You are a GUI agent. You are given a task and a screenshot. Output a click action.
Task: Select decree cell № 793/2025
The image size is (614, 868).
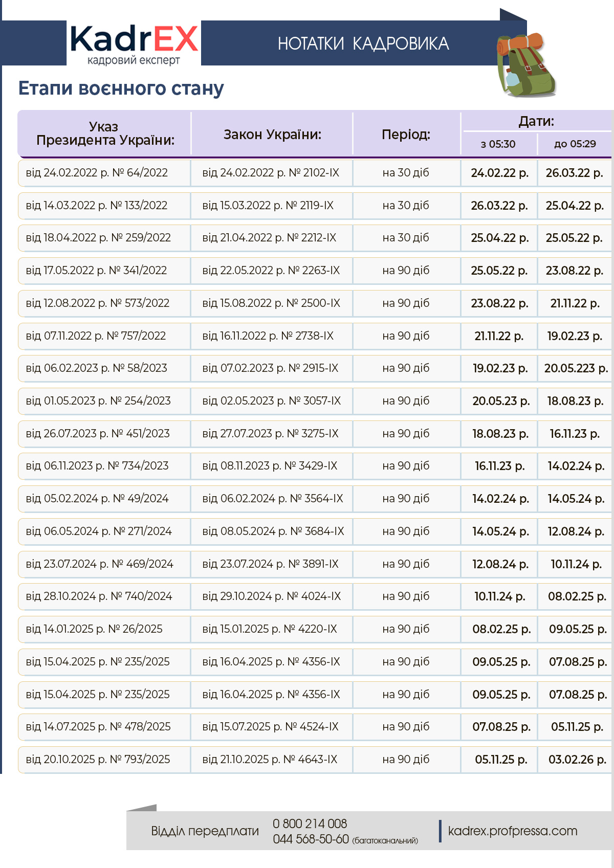(x=98, y=760)
